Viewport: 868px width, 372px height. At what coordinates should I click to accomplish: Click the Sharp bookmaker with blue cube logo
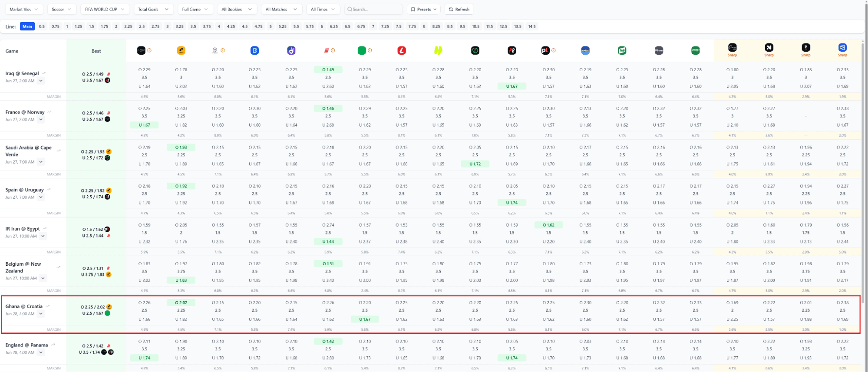tap(842, 48)
